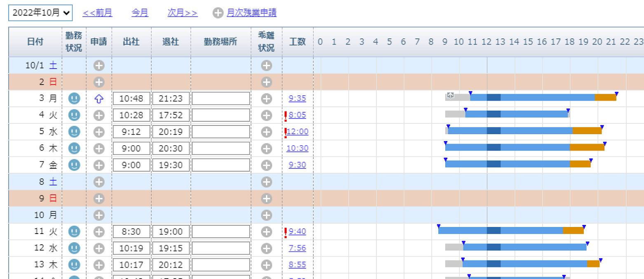Click the 月次残業申請 overtime request link
The width and height of the screenshot is (644, 279).
pyautogui.click(x=251, y=13)
